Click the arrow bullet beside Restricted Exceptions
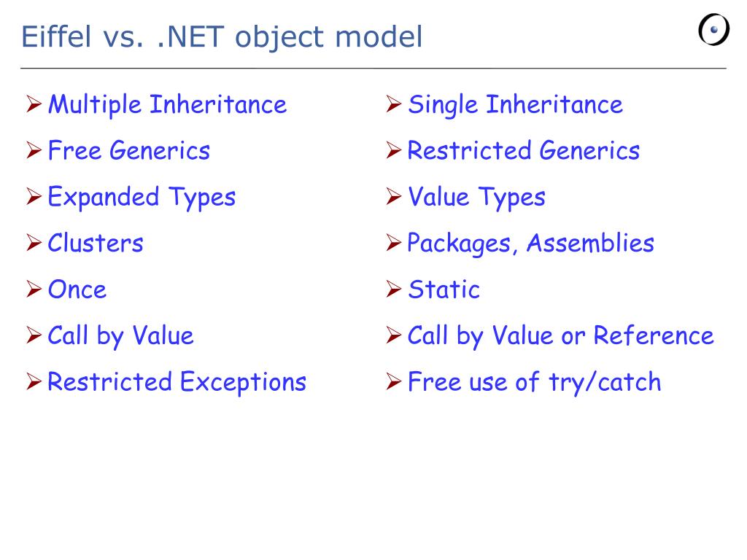747x560 pixels. click(x=34, y=381)
